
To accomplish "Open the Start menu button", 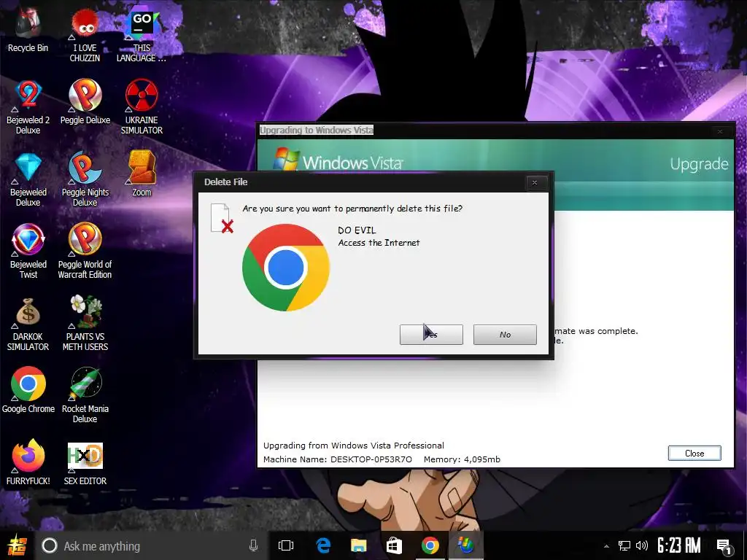I will 17,545.
